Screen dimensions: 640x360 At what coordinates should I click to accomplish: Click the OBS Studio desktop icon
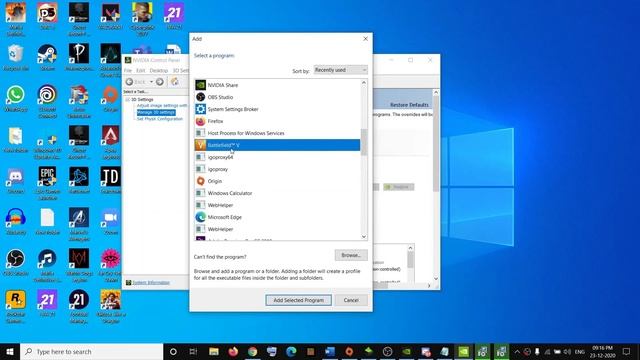pos(16,263)
